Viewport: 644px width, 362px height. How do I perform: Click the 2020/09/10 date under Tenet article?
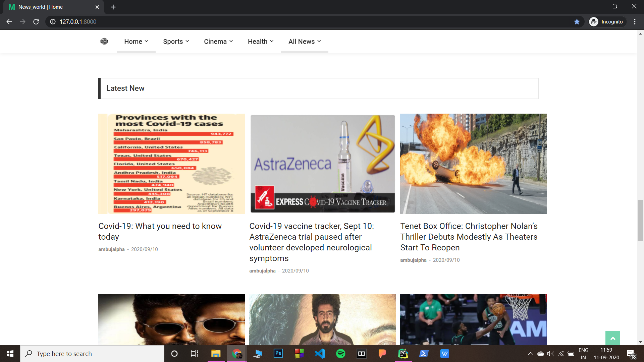446,260
